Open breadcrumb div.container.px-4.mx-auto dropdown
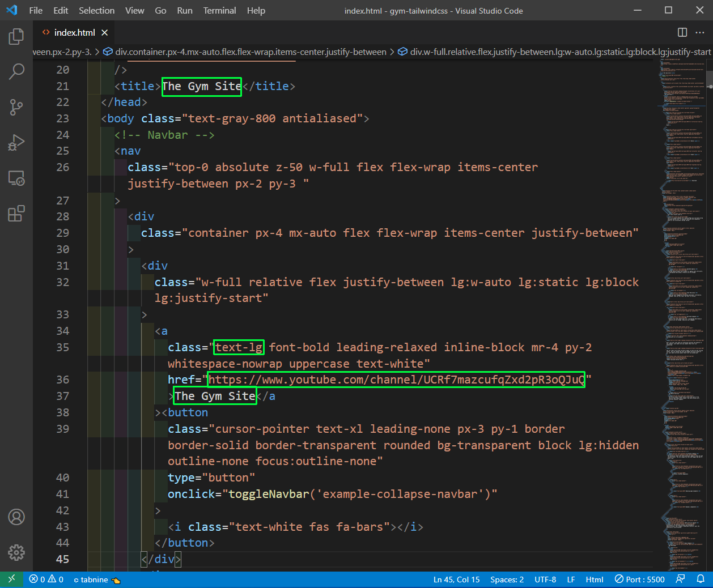The height and width of the screenshot is (588, 713). coord(245,52)
